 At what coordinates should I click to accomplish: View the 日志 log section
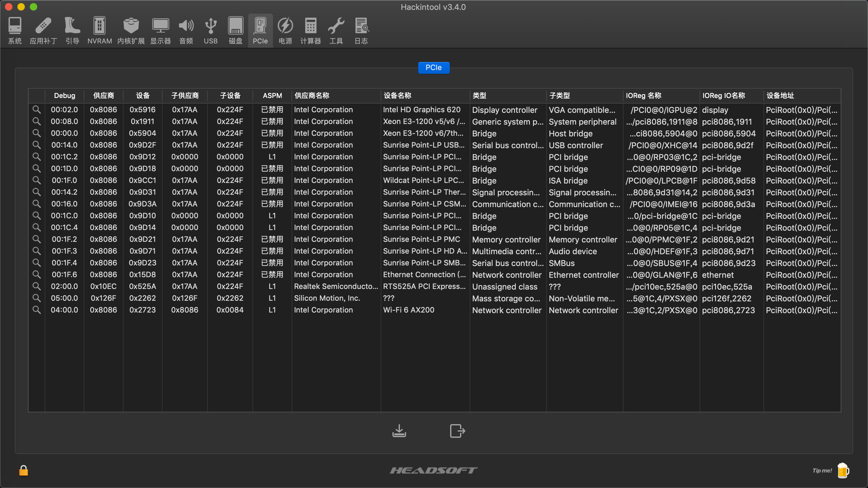coord(361,30)
